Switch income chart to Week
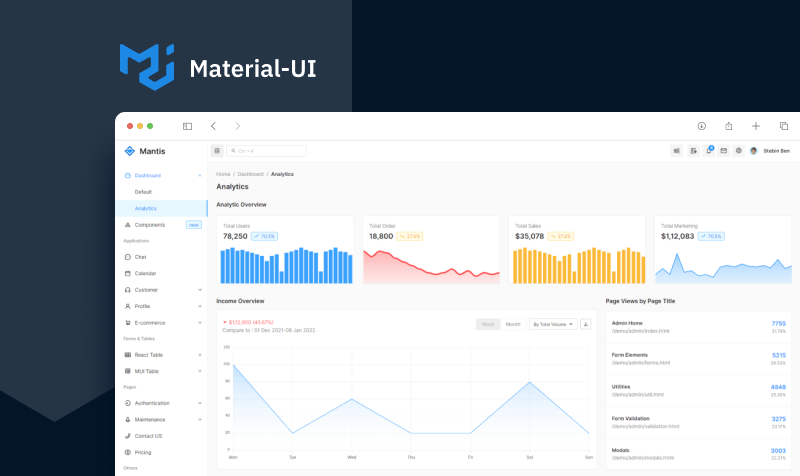This screenshot has width=800, height=476. tap(488, 324)
